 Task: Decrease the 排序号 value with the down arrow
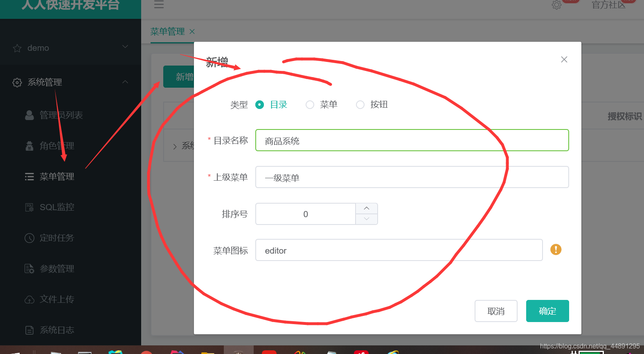(367, 219)
